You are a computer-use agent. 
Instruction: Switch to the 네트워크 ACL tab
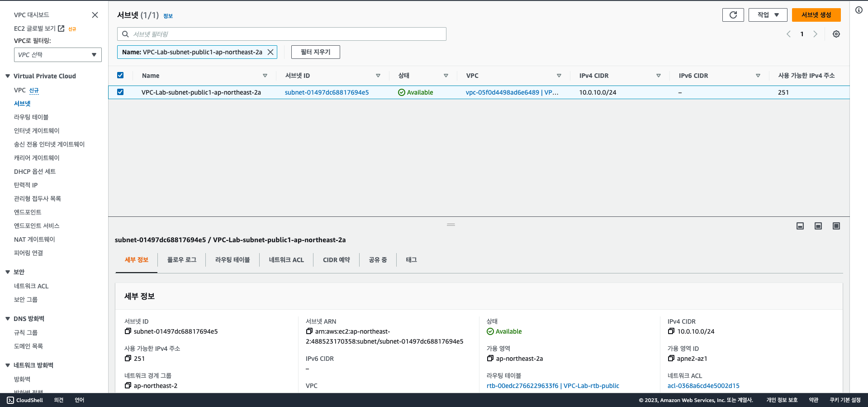click(286, 260)
